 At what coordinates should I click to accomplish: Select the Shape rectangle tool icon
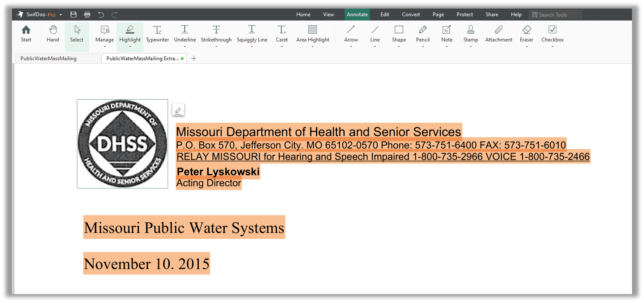399,29
